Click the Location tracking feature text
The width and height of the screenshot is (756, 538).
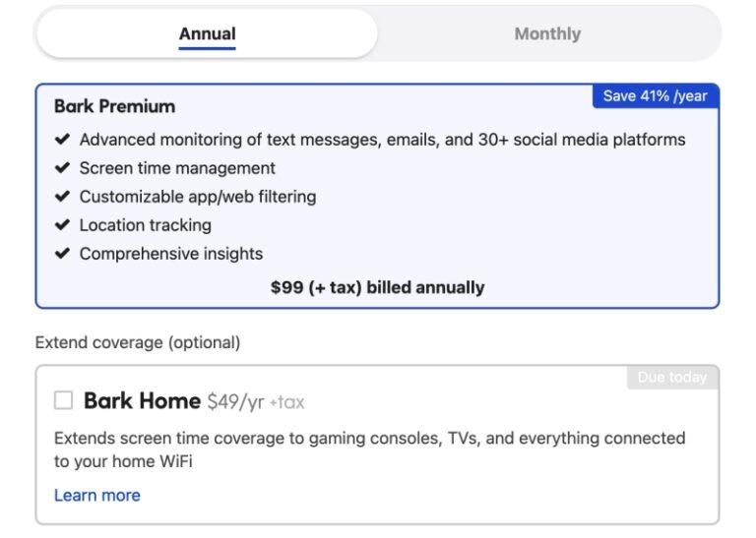tap(145, 225)
